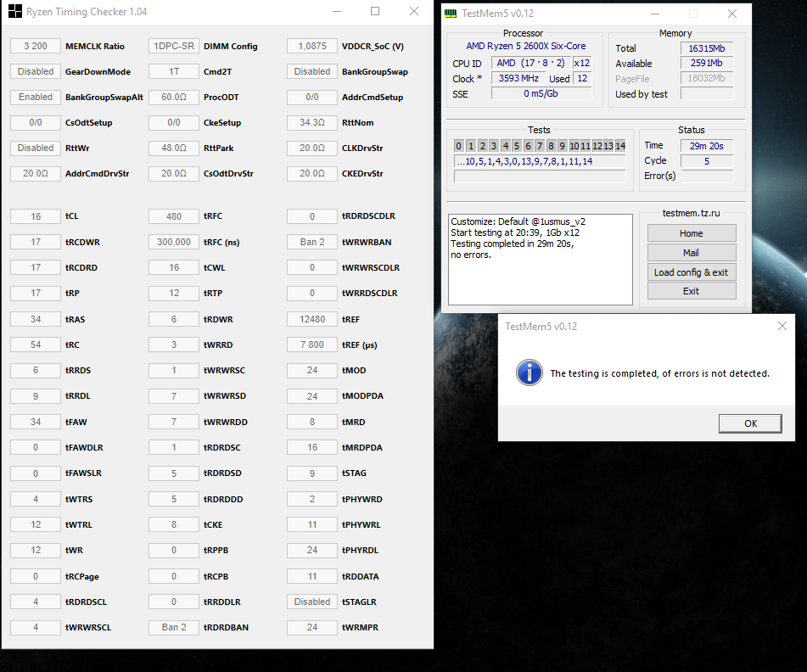Screen dimensions: 807x672
Task: Click the CLKDrvStr 20.0Ω field
Action: (x=312, y=148)
